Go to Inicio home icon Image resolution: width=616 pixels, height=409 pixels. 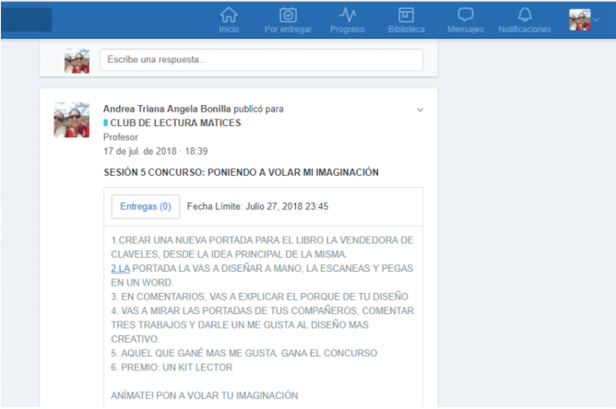click(x=229, y=15)
